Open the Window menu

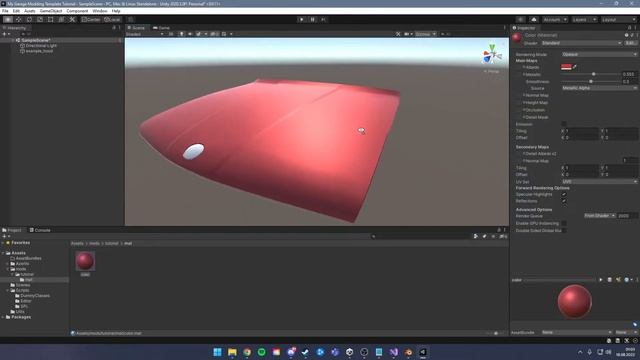click(x=100, y=11)
